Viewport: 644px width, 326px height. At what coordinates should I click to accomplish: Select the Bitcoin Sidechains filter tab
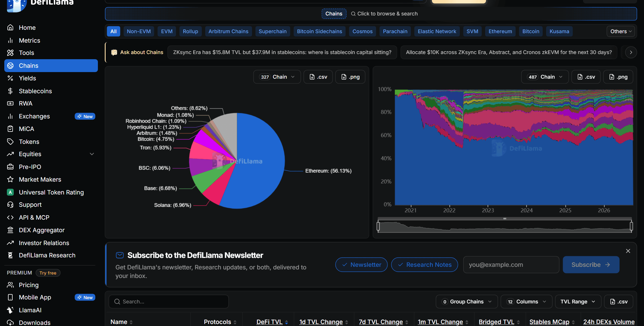point(319,31)
